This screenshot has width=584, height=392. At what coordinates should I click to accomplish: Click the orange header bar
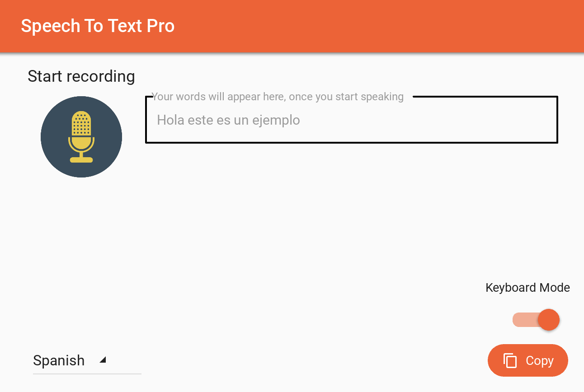click(292, 26)
